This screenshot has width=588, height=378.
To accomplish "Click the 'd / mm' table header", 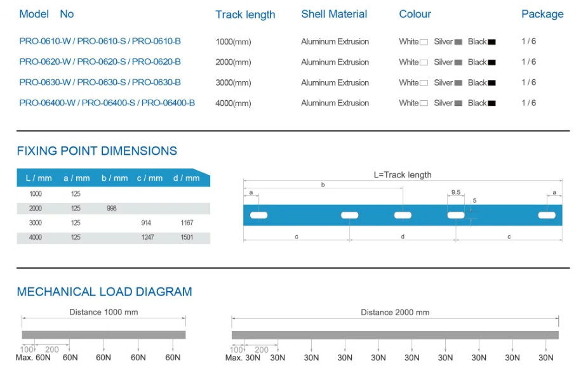I will 187,178.
